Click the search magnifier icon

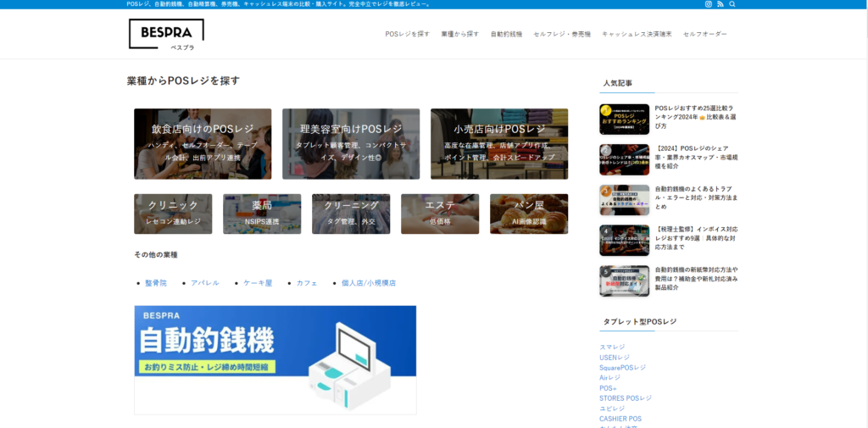732,4
